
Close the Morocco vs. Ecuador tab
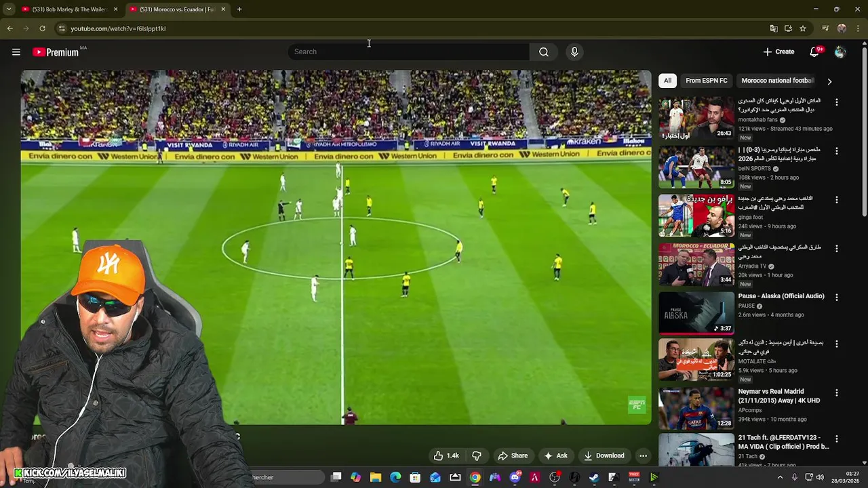tap(223, 9)
